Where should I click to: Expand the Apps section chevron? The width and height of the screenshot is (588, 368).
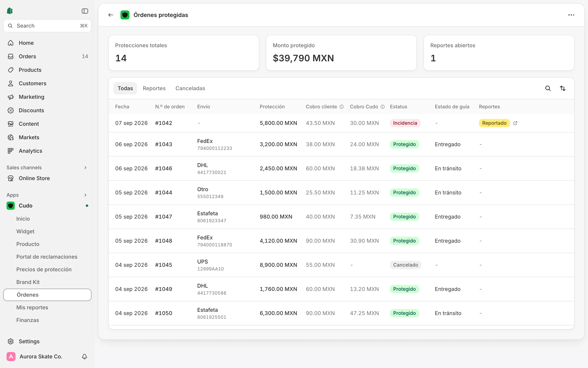pyautogui.click(x=85, y=195)
